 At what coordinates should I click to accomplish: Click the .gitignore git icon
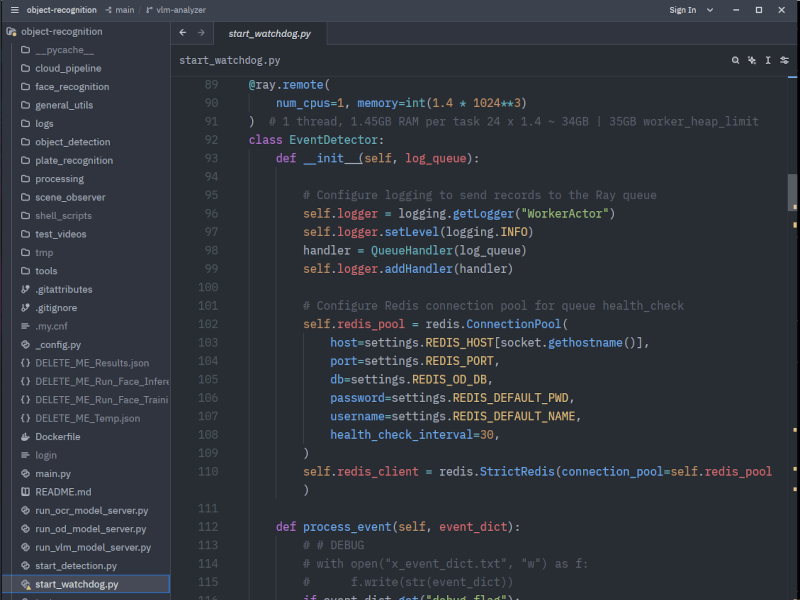tap(25, 308)
